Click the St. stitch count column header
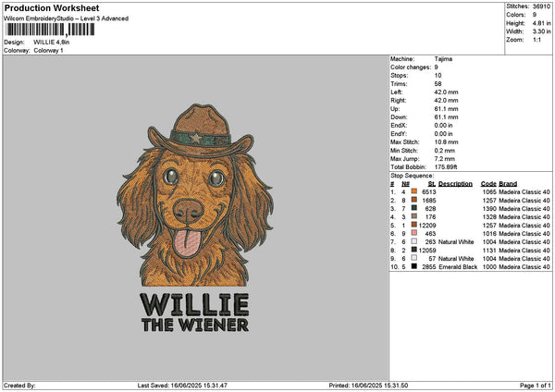555x392 pixels. pos(431,183)
